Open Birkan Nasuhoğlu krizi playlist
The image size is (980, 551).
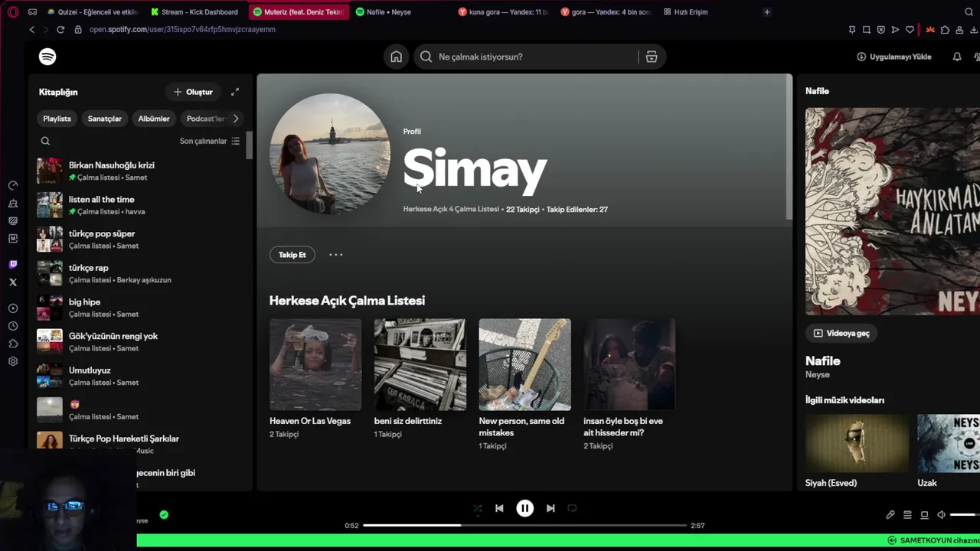click(x=142, y=171)
